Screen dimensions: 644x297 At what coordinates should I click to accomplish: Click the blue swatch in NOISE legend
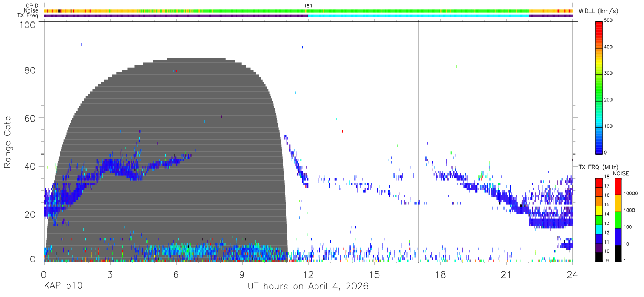pyautogui.click(x=618, y=237)
